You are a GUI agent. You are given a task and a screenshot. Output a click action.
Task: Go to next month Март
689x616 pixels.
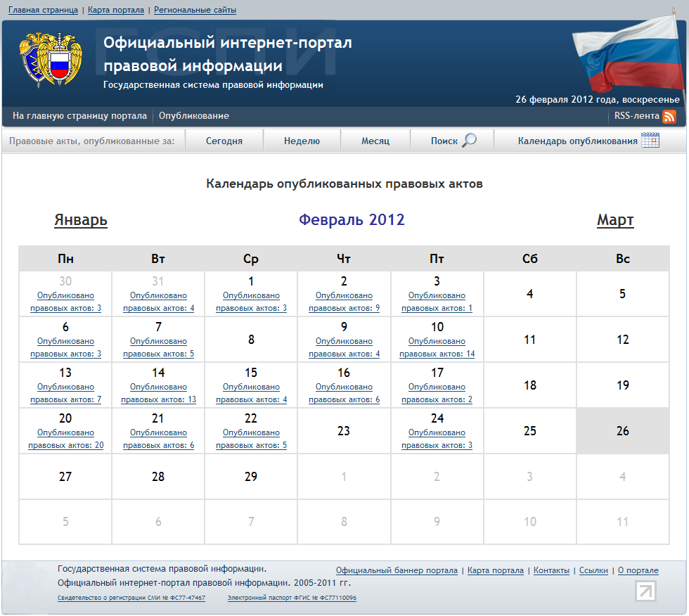615,220
